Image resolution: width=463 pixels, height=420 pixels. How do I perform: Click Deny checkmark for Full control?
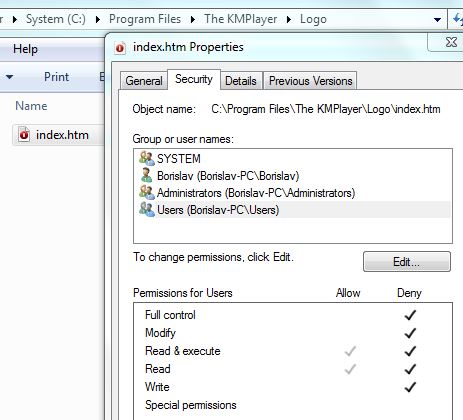(410, 315)
